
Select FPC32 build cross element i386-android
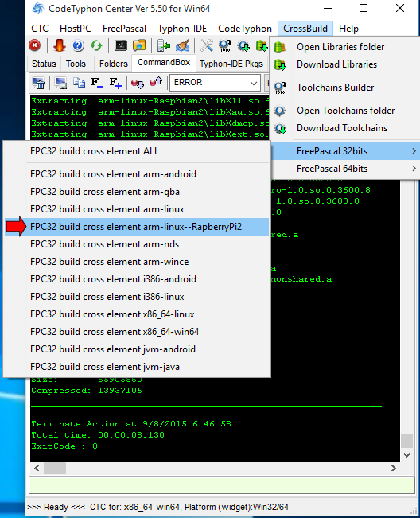137,279
